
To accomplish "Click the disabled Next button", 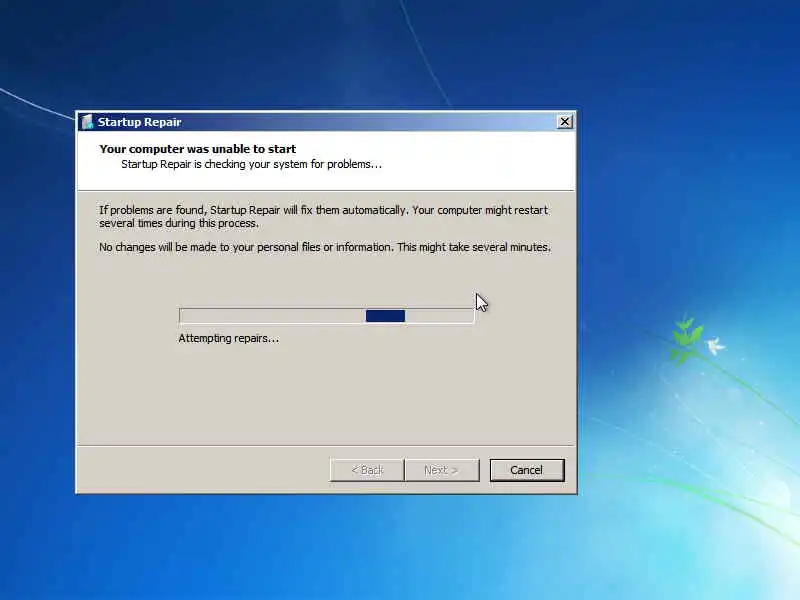I will tap(442, 470).
